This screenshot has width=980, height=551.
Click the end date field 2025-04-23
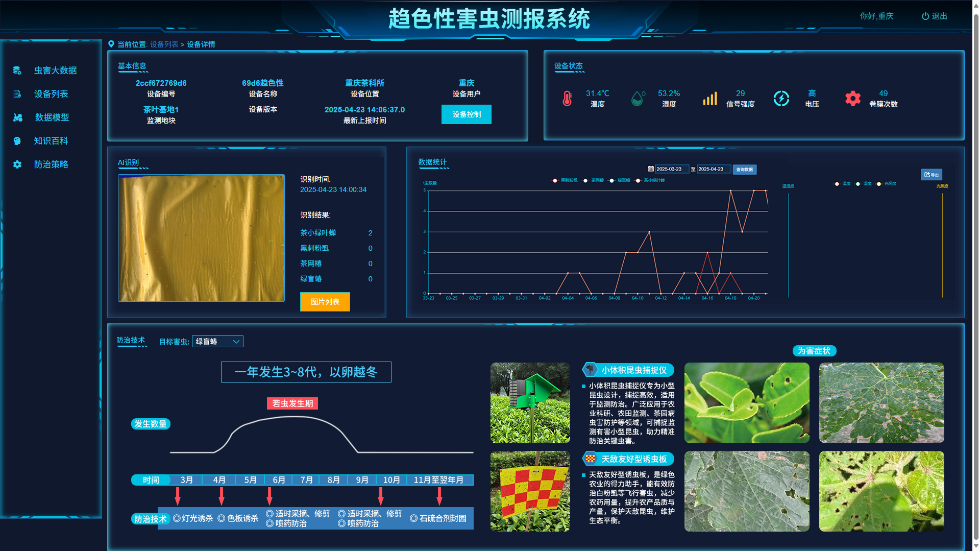714,169
